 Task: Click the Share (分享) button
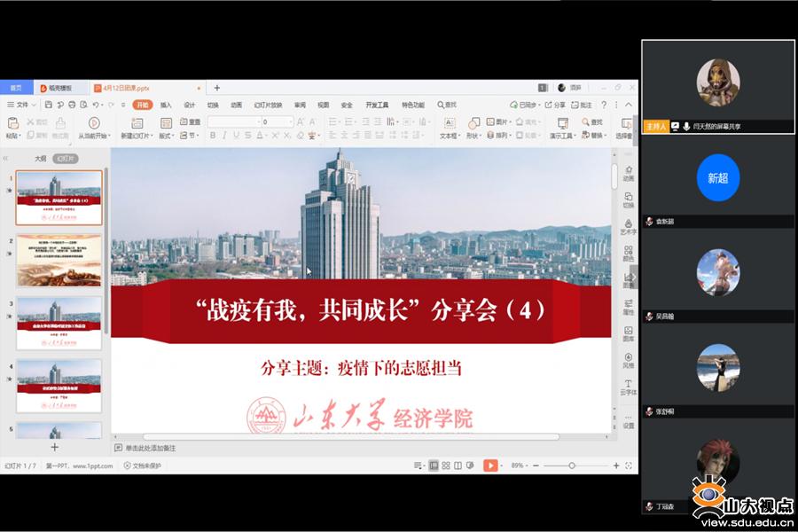click(557, 105)
